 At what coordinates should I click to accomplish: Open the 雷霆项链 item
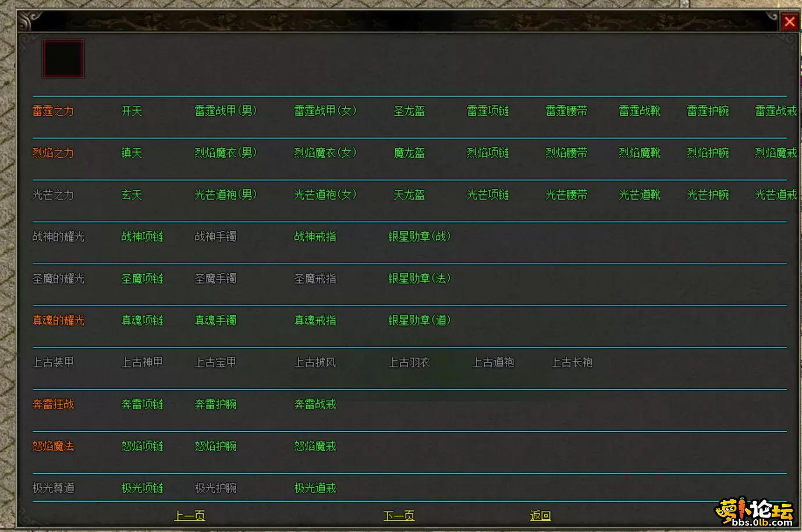coord(488,111)
